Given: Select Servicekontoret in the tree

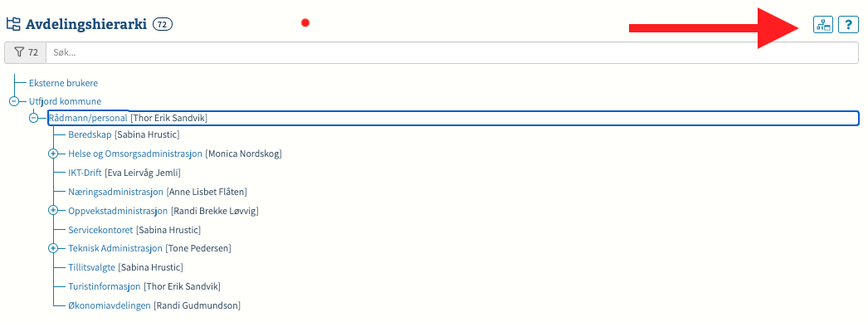Looking at the screenshot, I should 101,229.
